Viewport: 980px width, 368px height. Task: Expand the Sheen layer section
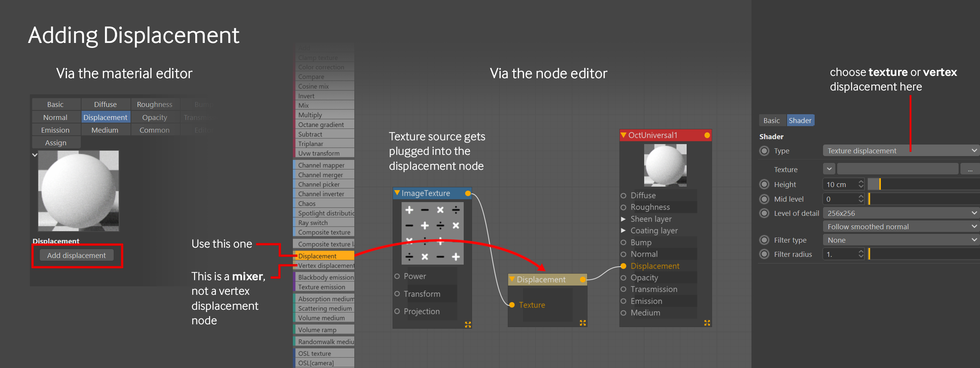click(x=623, y=219)
